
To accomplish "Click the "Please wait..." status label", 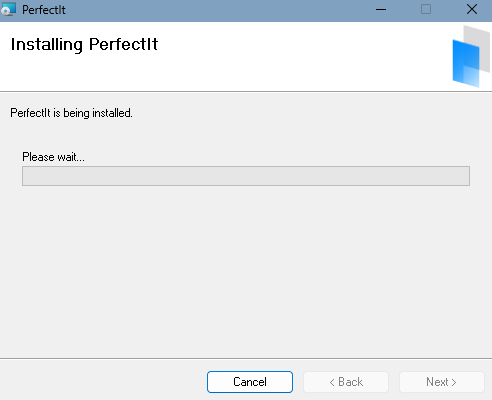I will click(53, 157).
